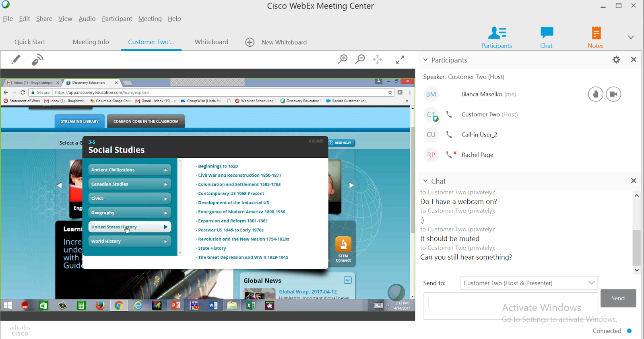Click the Send chat button
Screen dimensions: 644x339
click(618, 298)
